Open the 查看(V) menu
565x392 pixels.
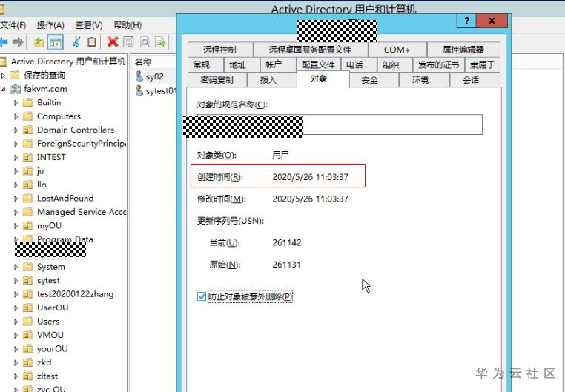point(89,25)
